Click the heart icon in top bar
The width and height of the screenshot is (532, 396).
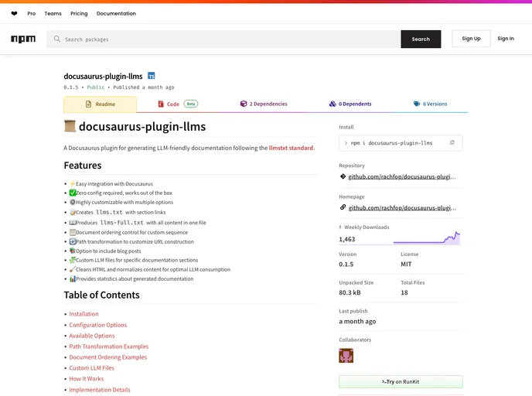click(x=14, y=14)
